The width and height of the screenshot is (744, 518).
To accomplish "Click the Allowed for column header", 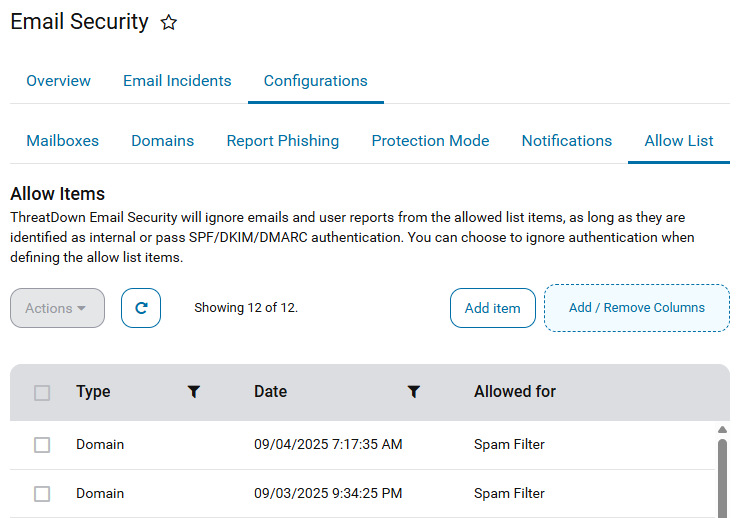I will [515, 391].
